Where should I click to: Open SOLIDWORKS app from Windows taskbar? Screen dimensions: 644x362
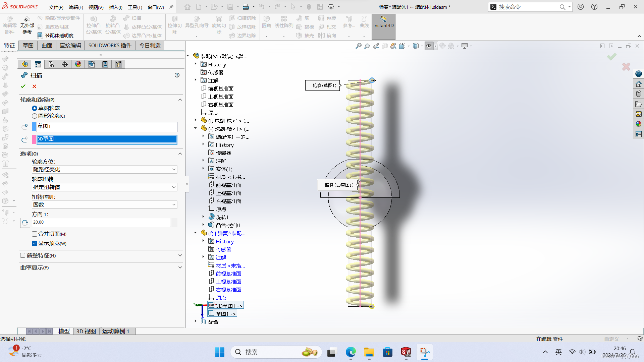(406, 352)
